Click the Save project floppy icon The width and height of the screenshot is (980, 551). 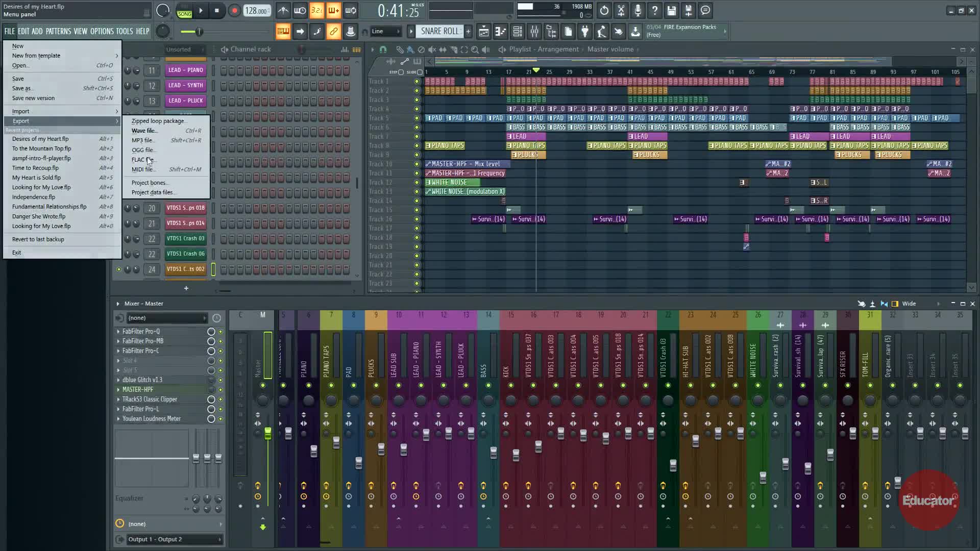[x=672, y=10]
